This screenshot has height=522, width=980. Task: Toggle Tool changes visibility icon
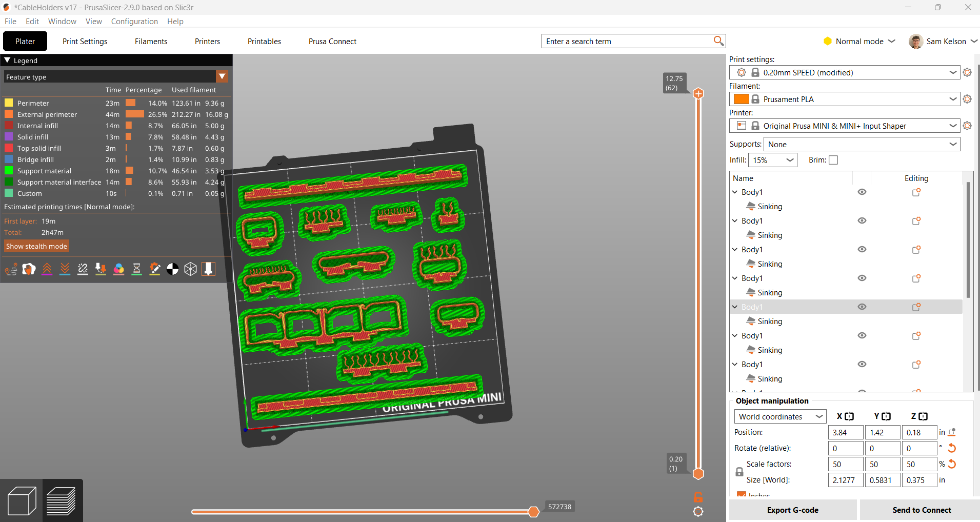(x=101, y=269)
